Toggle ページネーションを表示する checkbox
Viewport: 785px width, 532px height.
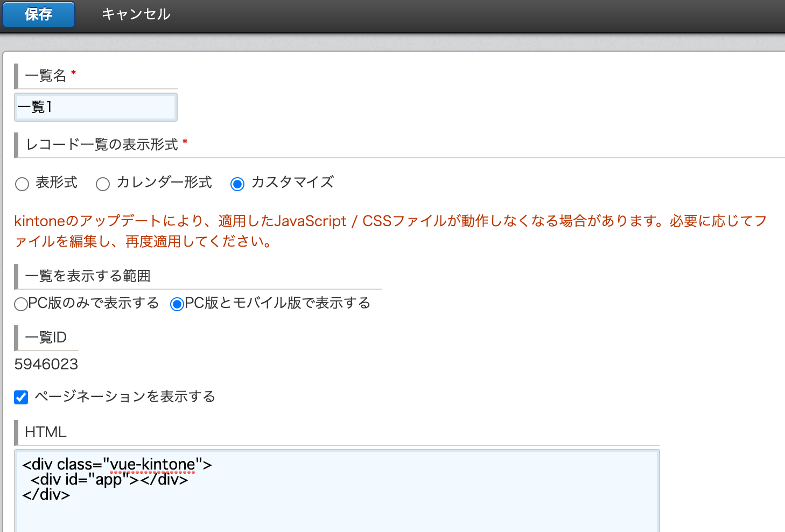21,397
